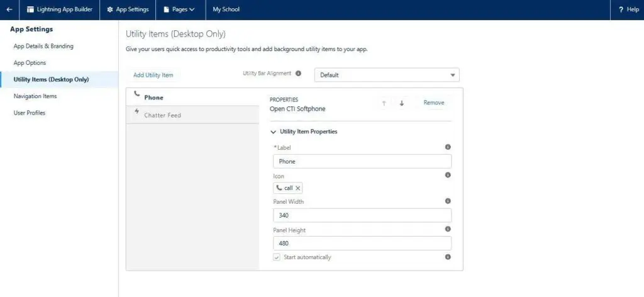Click info icon beside Label field
Image resolution: width=644 pixels, height=297 pixels.
click(448, 147)
